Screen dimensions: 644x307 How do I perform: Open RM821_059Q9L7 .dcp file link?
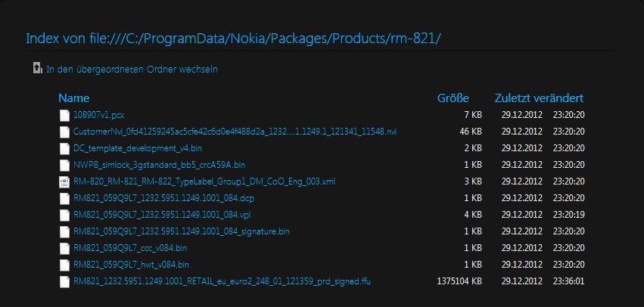[163, 198]
